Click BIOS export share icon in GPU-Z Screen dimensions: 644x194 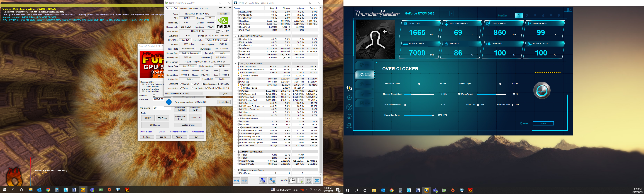tap(218, 31)
